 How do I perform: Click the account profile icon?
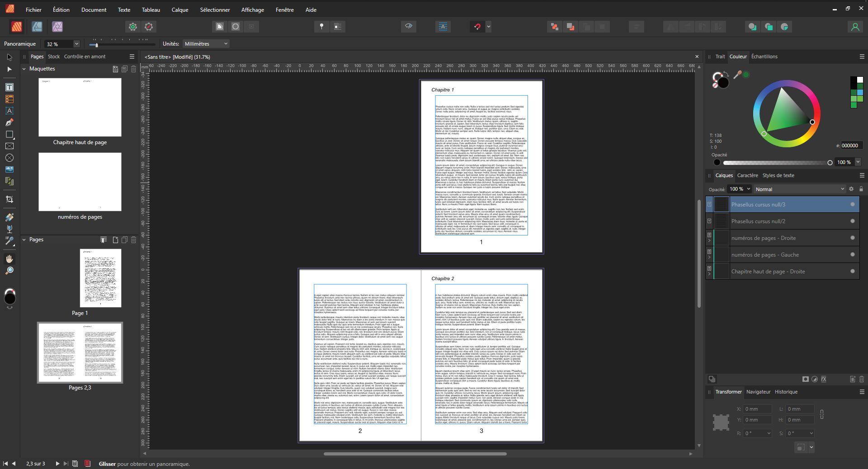[x=855, y=27]
